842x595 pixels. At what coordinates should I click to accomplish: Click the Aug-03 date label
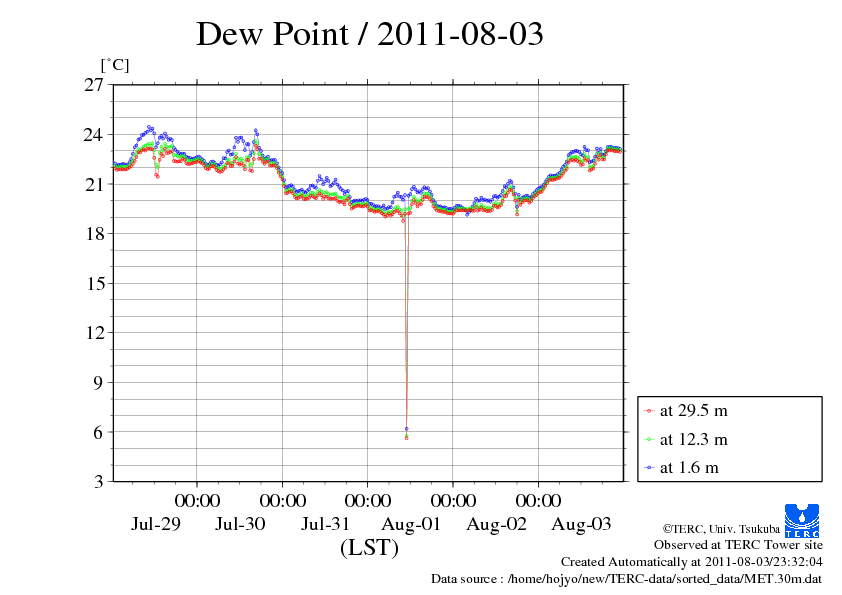click(x=582, y=524)
